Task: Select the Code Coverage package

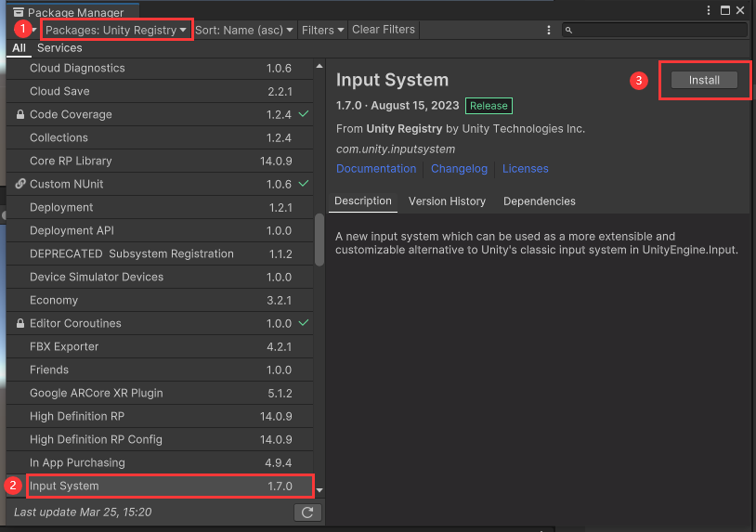Action: coord(160,114)
